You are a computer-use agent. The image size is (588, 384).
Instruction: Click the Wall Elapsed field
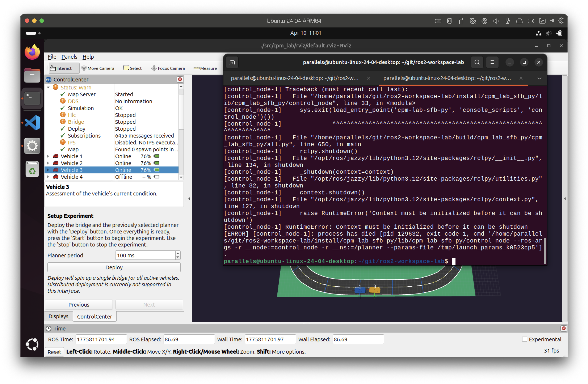coord(358,339)
